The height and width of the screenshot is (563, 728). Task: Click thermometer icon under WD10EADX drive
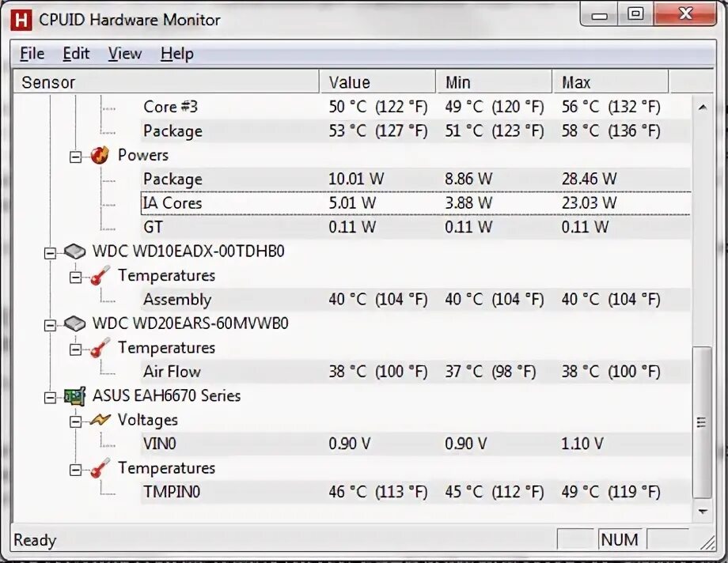100,276
